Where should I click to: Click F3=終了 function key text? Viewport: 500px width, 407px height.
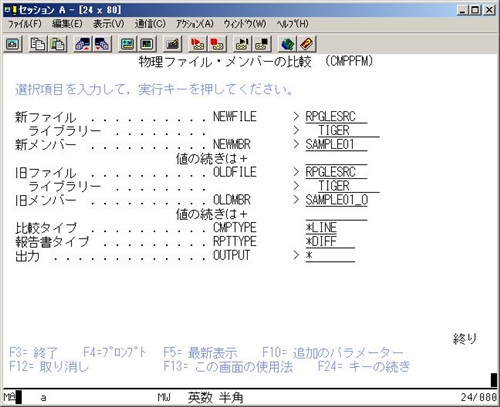pos(33,353)
